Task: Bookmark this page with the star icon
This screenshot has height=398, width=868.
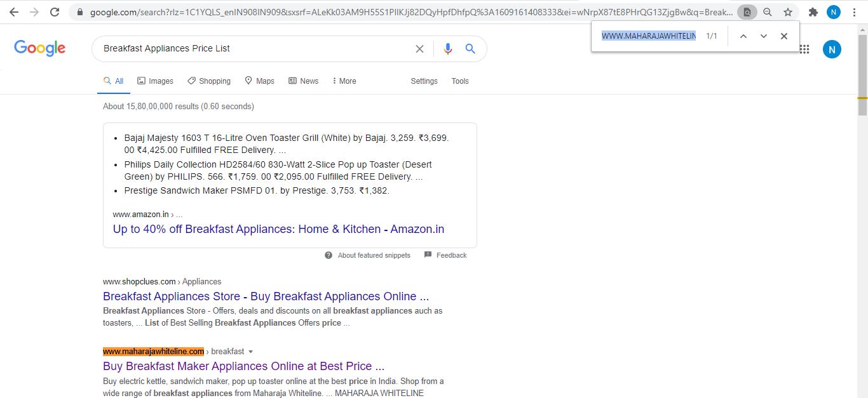Action: point(788,12)
